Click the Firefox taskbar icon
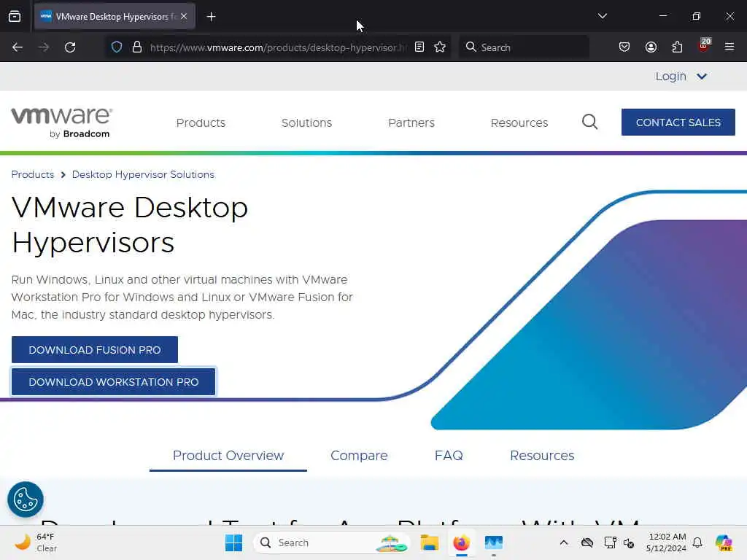This screenshot has width=747, height=560. pos(461,542)
